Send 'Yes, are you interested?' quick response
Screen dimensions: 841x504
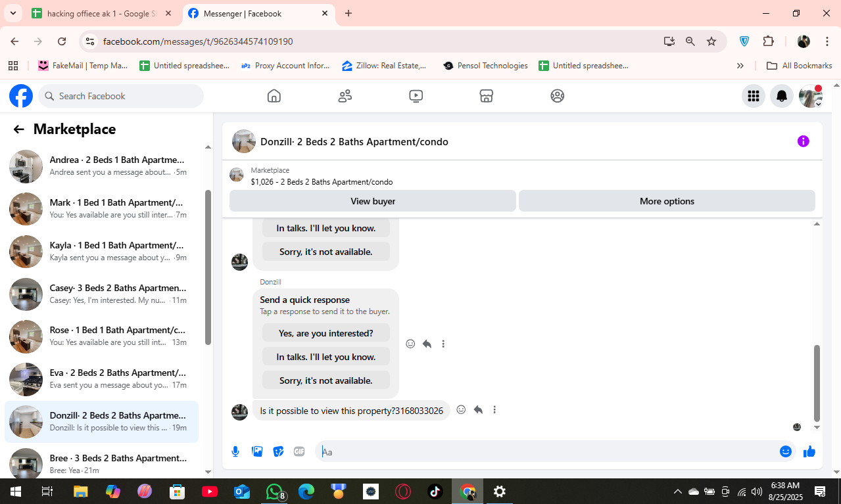[326, 333]
